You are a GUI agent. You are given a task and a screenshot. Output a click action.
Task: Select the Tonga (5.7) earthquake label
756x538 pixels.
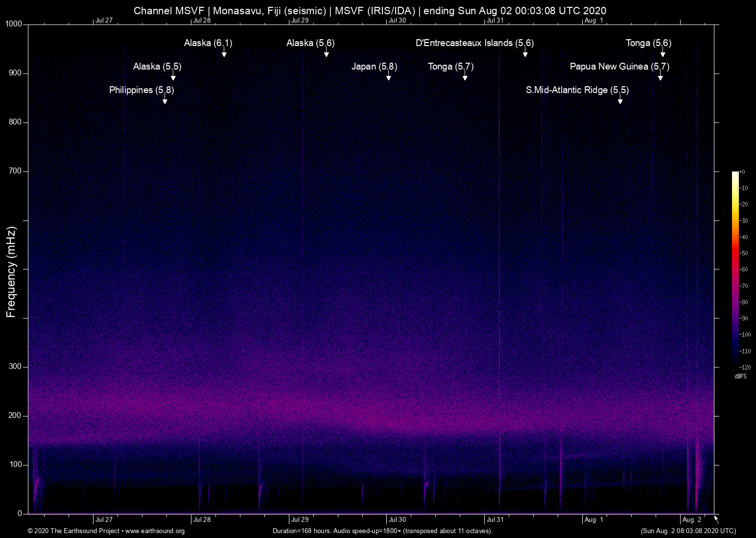coord(450,67)
